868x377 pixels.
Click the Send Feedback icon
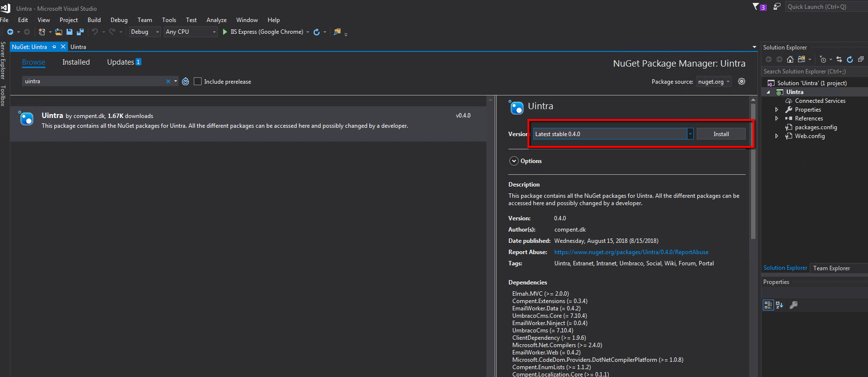tap(777, 7)
